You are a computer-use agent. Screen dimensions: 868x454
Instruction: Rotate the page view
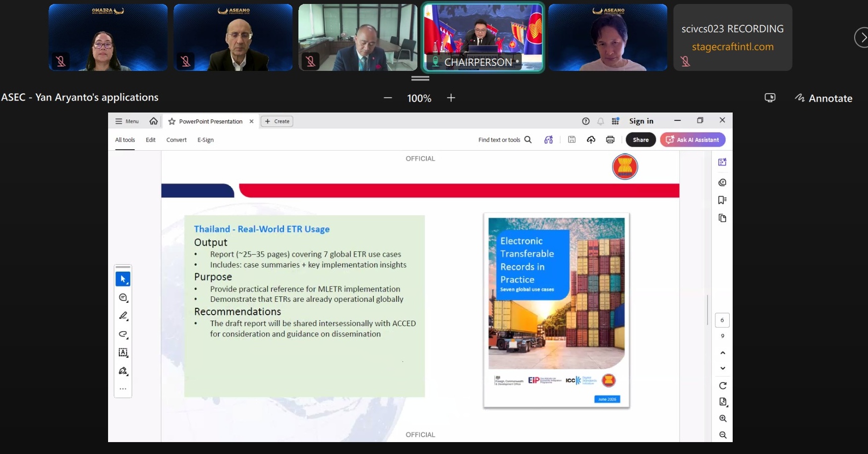pos(723,386)
